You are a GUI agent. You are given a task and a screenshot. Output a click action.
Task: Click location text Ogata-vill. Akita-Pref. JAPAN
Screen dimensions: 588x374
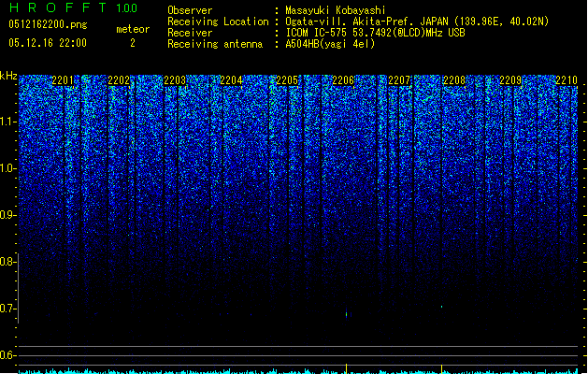(x=366, y=22)
